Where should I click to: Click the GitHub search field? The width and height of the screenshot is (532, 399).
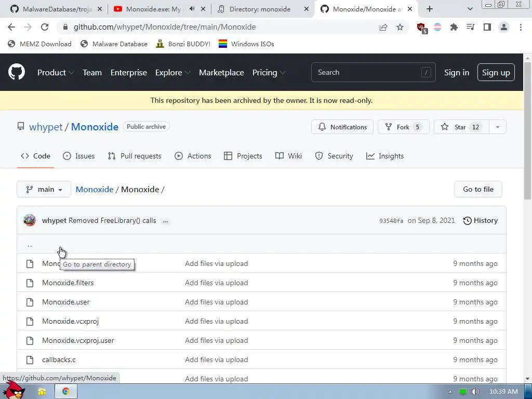point(373,72)
